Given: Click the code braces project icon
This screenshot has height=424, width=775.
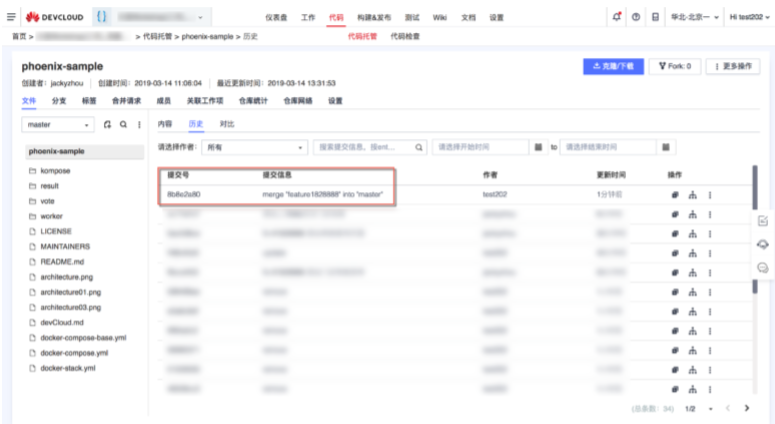Looking at the screenshot, I should 101,16.
